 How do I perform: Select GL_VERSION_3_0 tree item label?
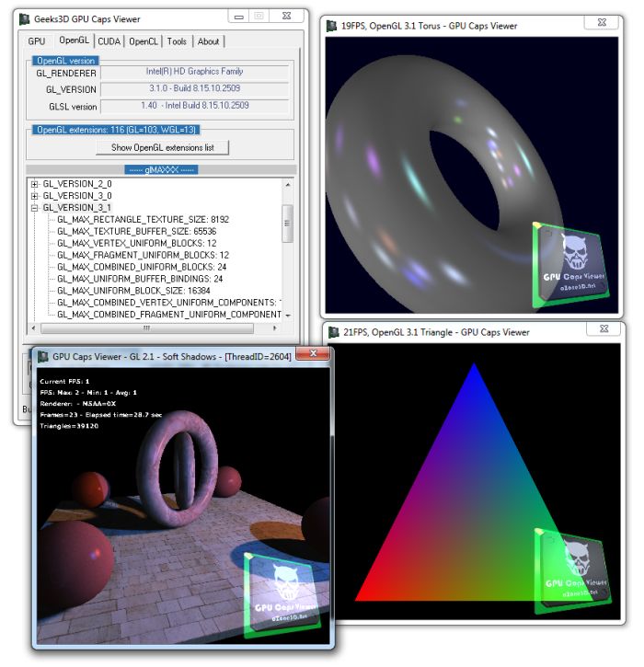[x=77, y=196]
